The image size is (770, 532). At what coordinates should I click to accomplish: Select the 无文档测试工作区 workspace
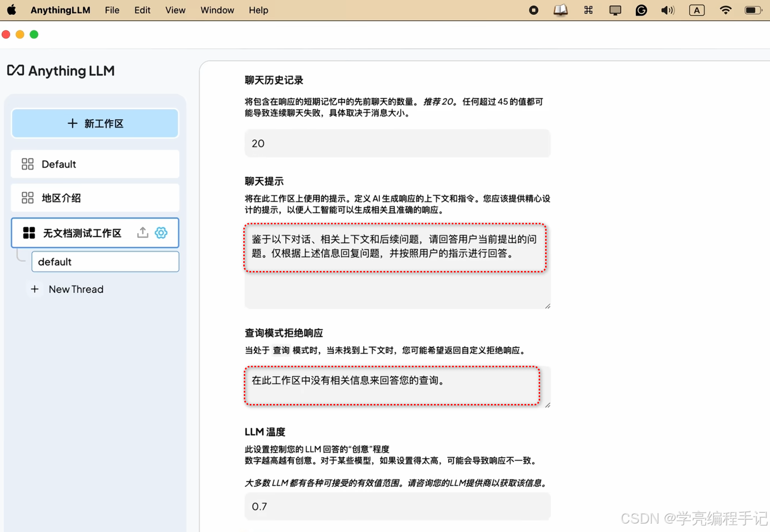coord(95,233)
